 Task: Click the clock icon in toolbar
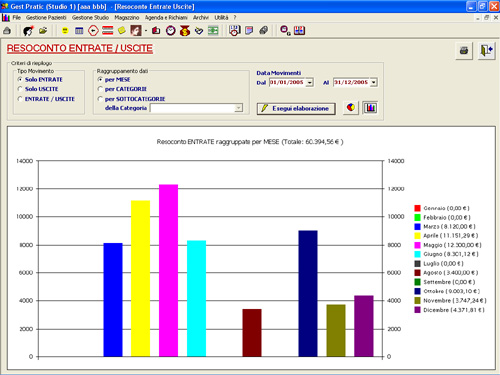pos(171,31)
